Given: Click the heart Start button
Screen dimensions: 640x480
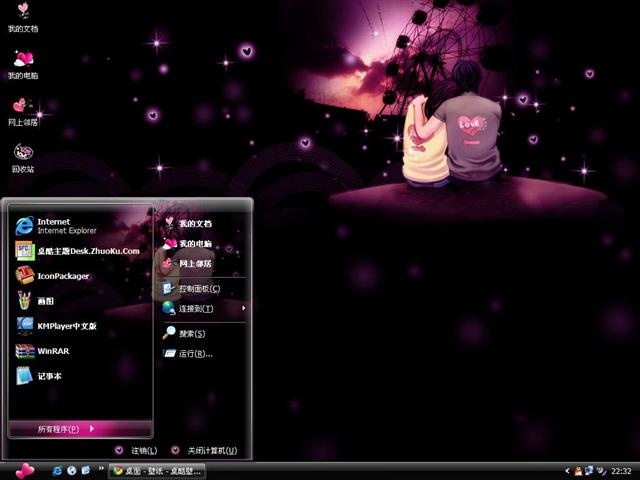Looking at the screenshot, I should coord(24,471).
